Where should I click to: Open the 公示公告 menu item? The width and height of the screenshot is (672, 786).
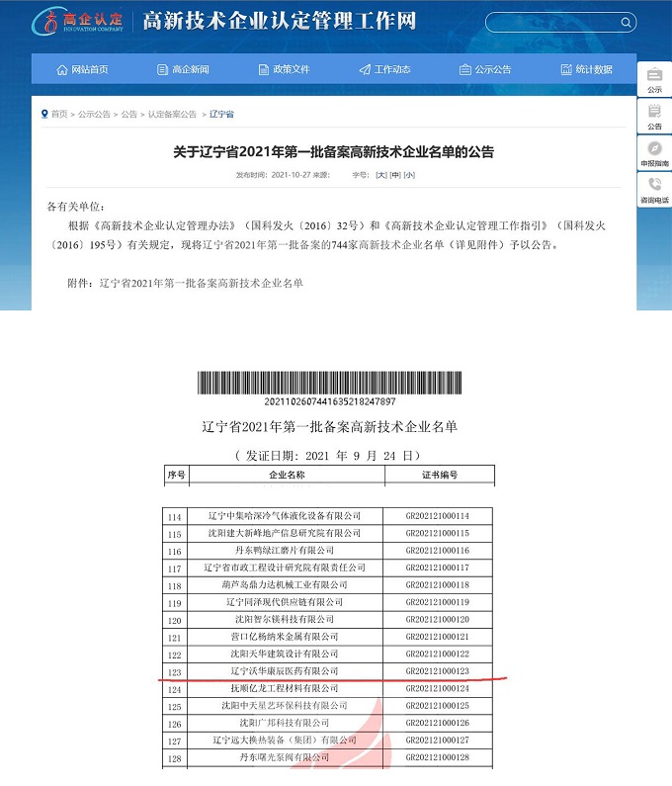485,69
